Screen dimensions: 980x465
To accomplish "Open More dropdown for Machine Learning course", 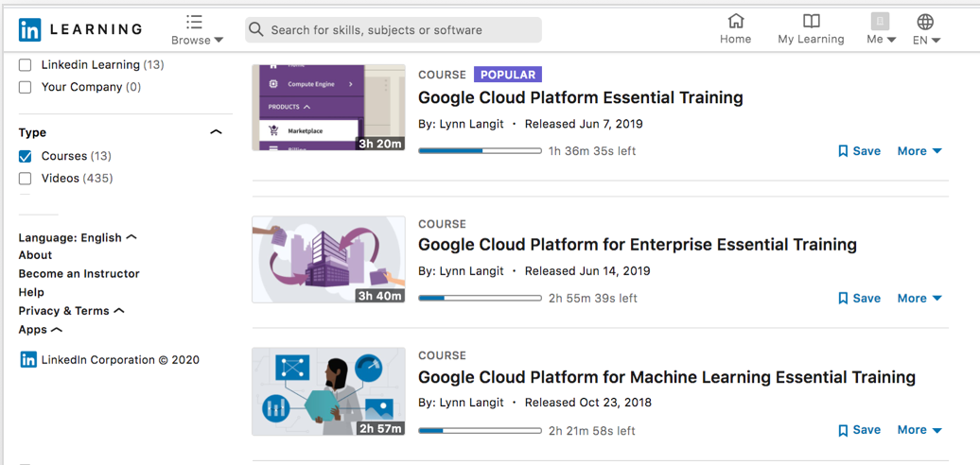I will (x=919, y=430).
